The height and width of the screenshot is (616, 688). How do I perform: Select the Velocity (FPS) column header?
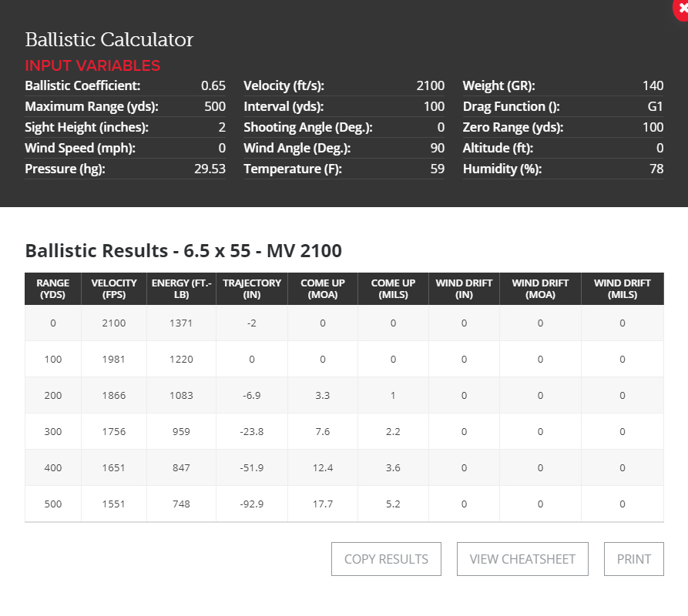(x=114, y=289)
